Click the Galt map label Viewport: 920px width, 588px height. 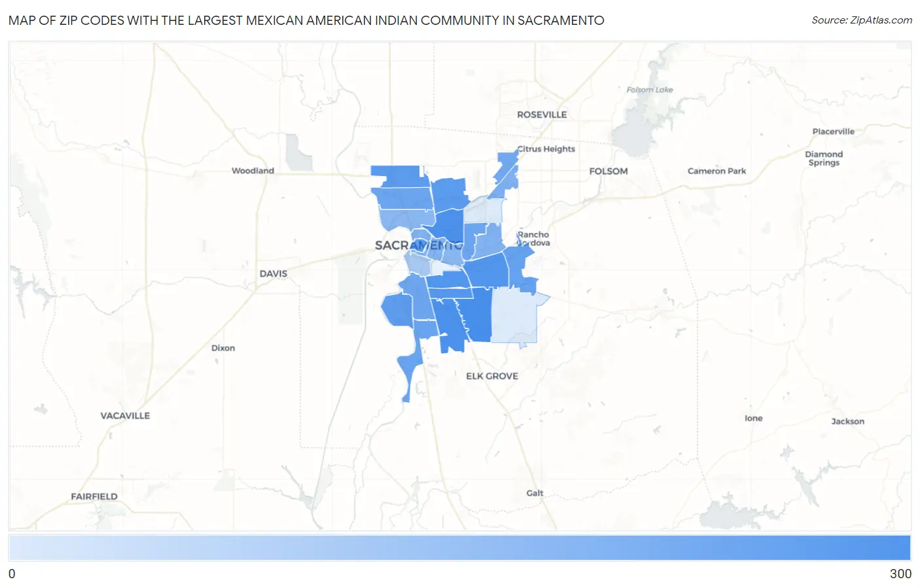[x=535, y=493]
